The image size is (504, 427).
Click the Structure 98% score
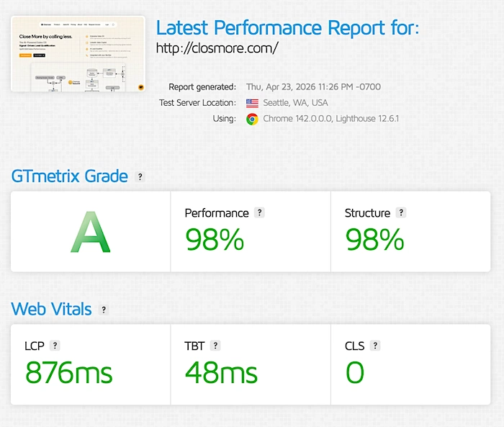pyautogui.click(x=374, y=239)
